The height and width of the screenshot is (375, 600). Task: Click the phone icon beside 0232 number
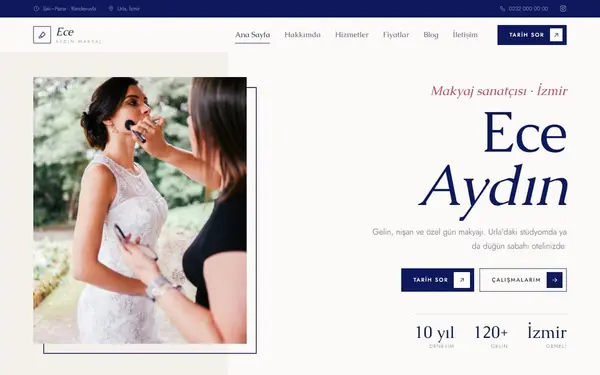click(x=502, y=8)
